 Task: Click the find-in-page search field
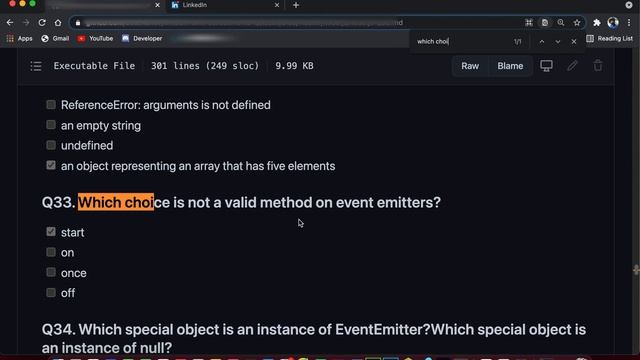(461, 42)
